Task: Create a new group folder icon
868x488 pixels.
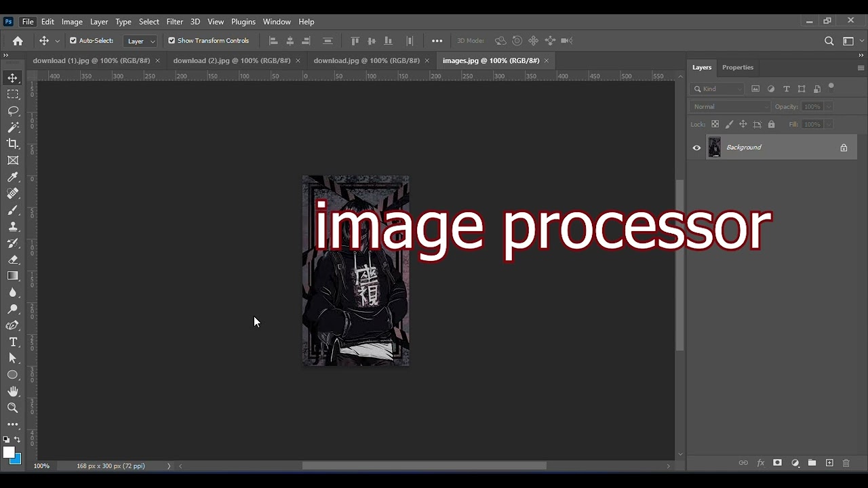Action: pyautogui.click(x=812, y=463)
